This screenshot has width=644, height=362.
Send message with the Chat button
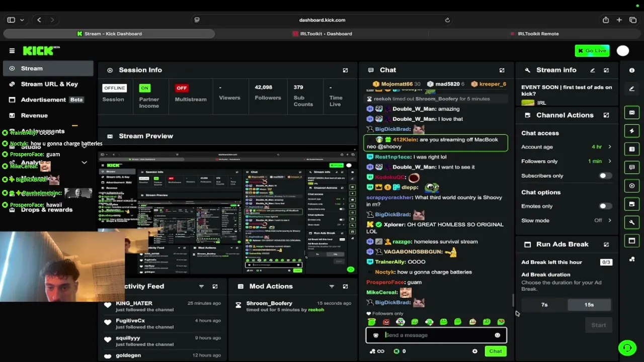496,351
